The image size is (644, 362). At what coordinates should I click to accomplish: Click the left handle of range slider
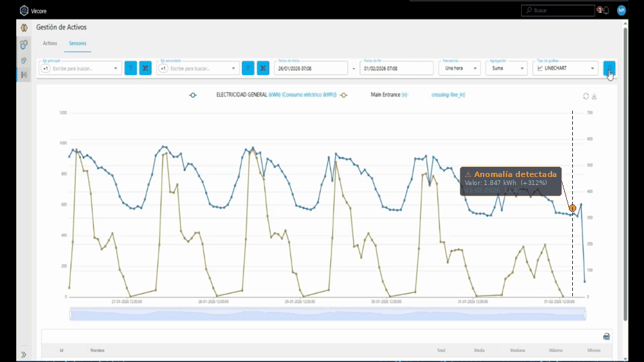click(70, 315)
